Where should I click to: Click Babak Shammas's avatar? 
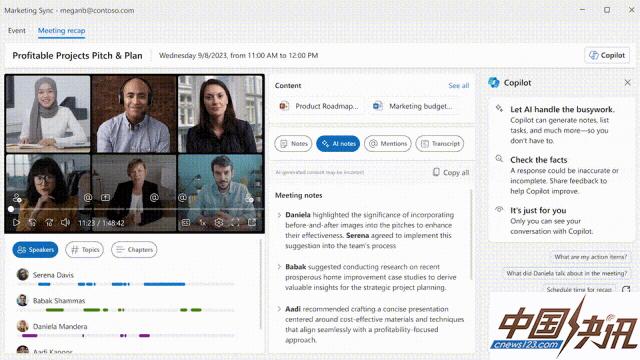click(x=22, y=300)
